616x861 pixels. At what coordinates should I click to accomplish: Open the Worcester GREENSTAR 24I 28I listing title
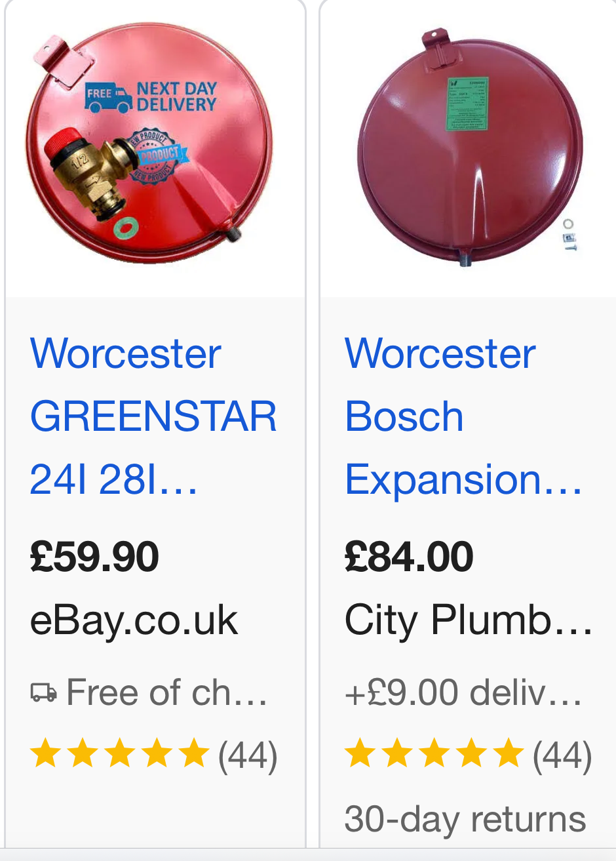click(153, 417)
